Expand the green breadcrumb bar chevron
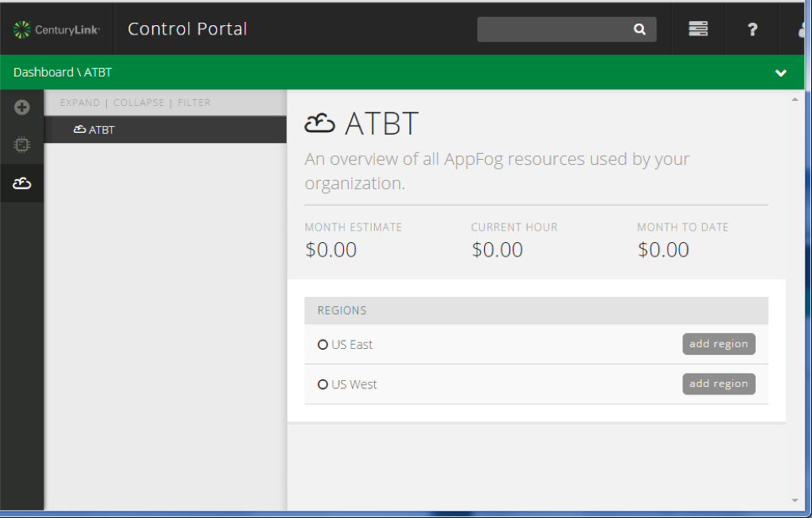Screen dimensions: 812x518 (x=781, y=73)
